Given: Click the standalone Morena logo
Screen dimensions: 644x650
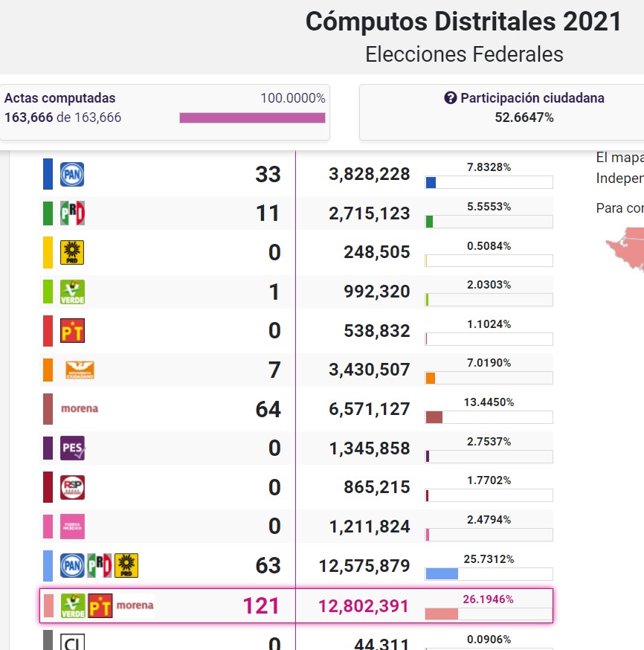Looking at the screenshot, I should (80, 408).
